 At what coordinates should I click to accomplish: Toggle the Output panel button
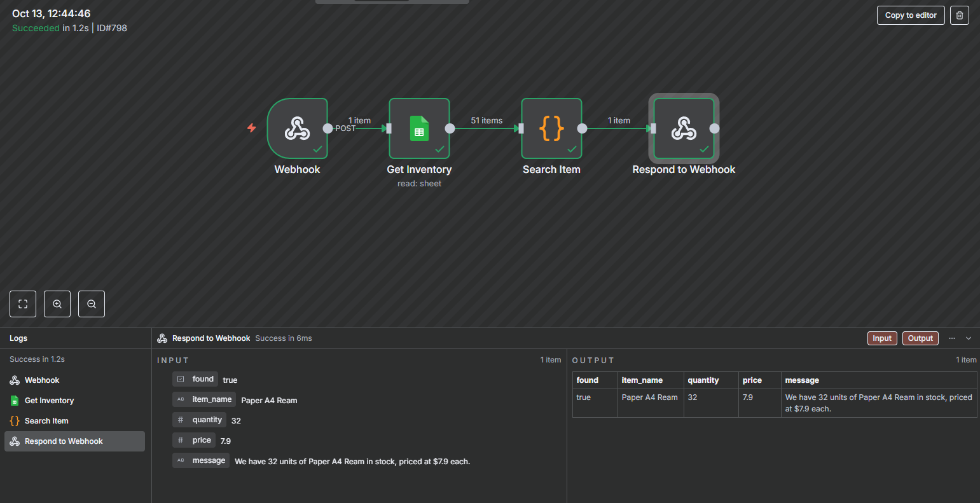(x=920, y=338)
